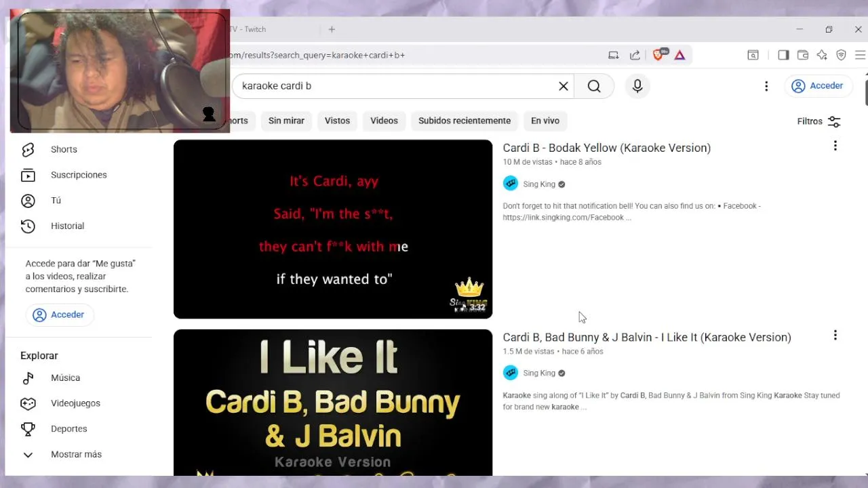Open Sing King channel name under Bodak Yellow
Image resolution: width=868 pixels, height=488 pixels.
539,184
